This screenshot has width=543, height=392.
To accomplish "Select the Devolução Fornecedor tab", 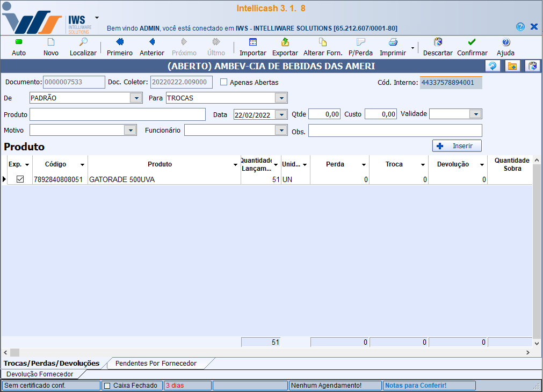I will tap(40, 374).
